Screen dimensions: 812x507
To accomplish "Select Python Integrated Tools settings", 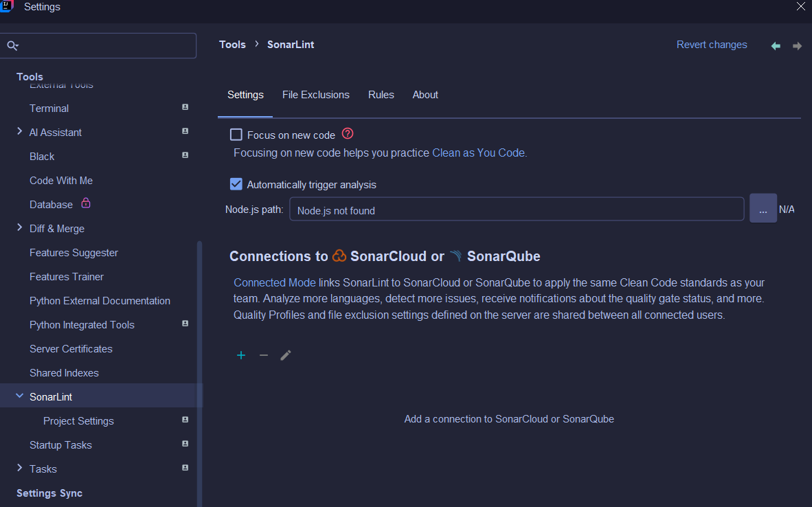I will (82, 325).
